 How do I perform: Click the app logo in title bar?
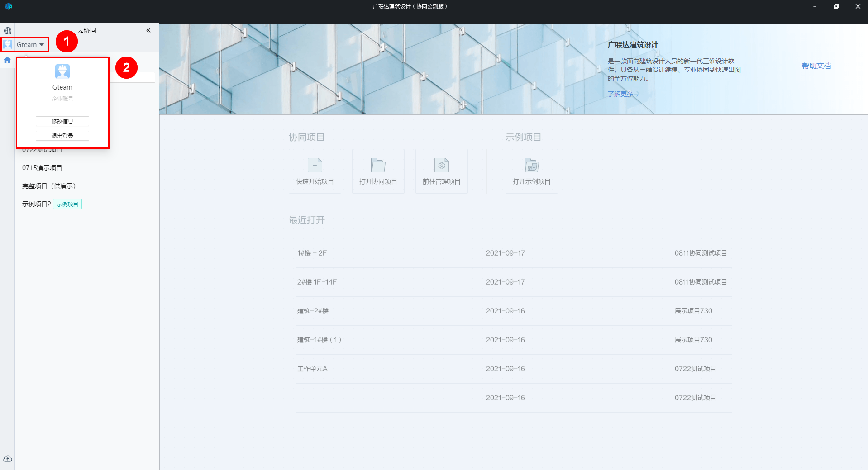tap(9, 6)
